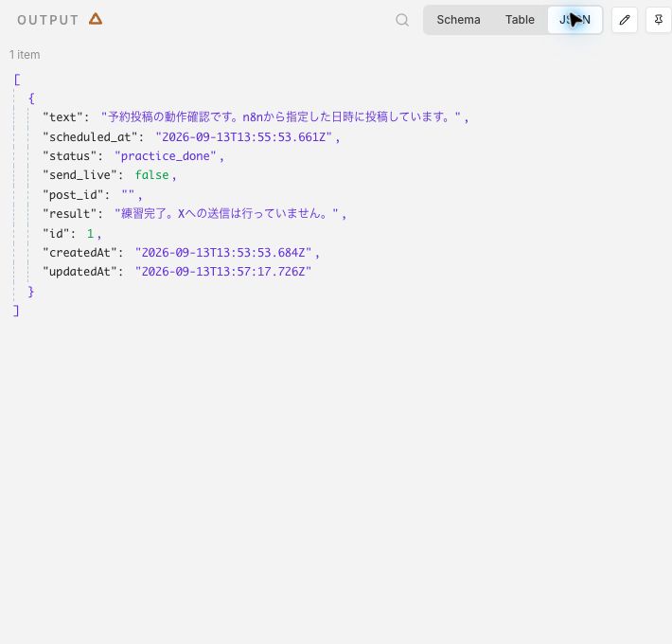Click the OUTPUT panel title
Screen dimensions: 672x644
pyautogui.click(x=48, y=20)
